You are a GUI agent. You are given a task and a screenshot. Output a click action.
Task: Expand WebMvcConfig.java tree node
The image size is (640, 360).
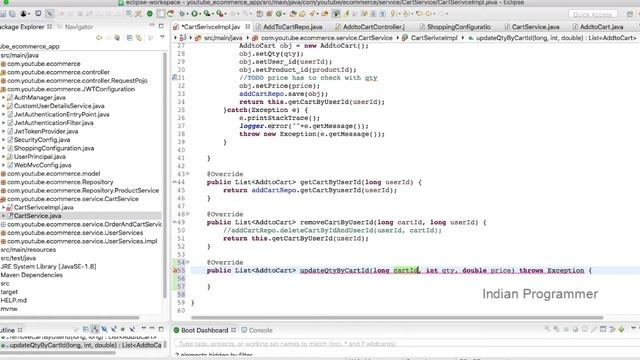pos(3,165)
